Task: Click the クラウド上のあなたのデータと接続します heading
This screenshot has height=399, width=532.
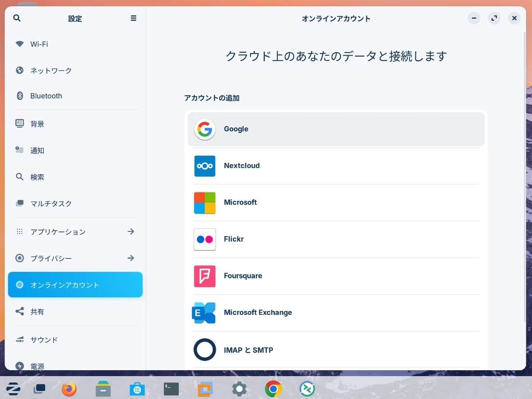Action: [x=336, y=56]
